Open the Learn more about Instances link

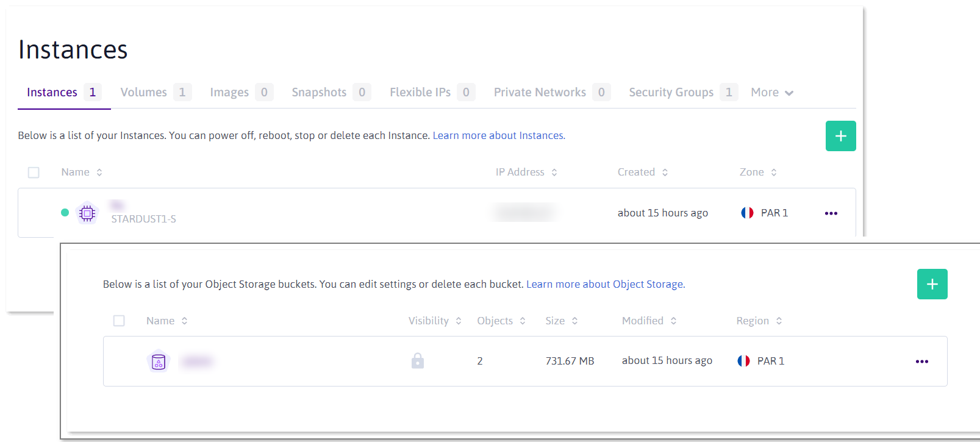pyautogui.click(x=499, y=135)
